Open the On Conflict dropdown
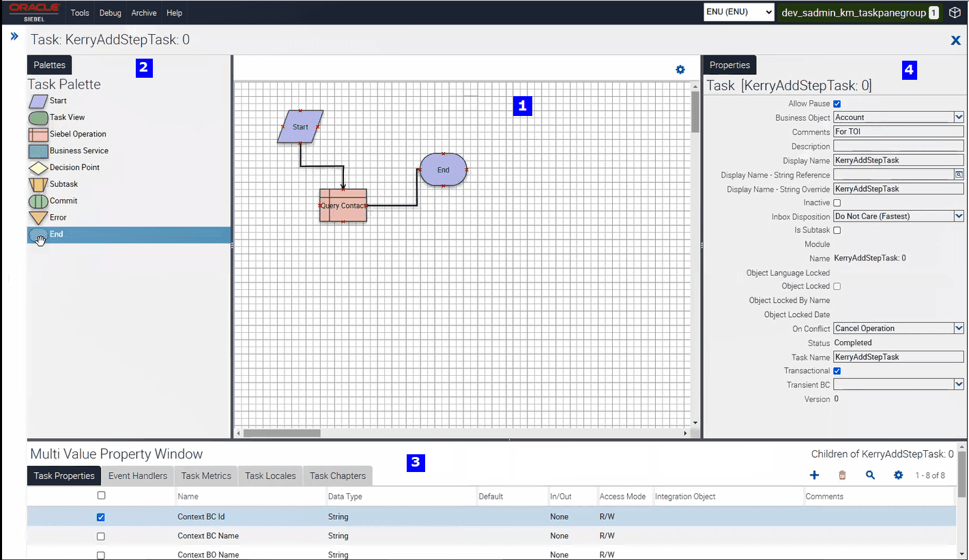This screenshot has height=560, width=969. click(958, 328)
